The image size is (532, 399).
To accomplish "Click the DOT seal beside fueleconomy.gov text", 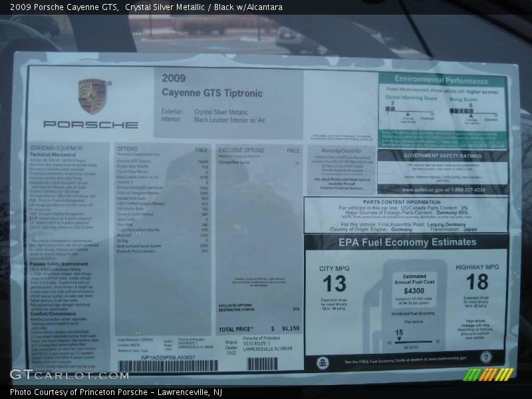I will click(x=486, y=357).
